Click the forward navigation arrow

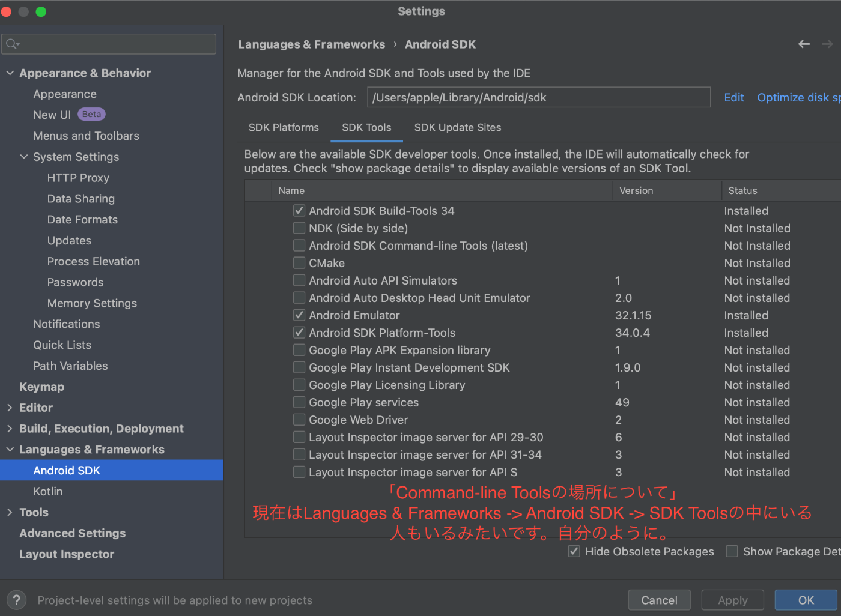(x=827, y=44)
